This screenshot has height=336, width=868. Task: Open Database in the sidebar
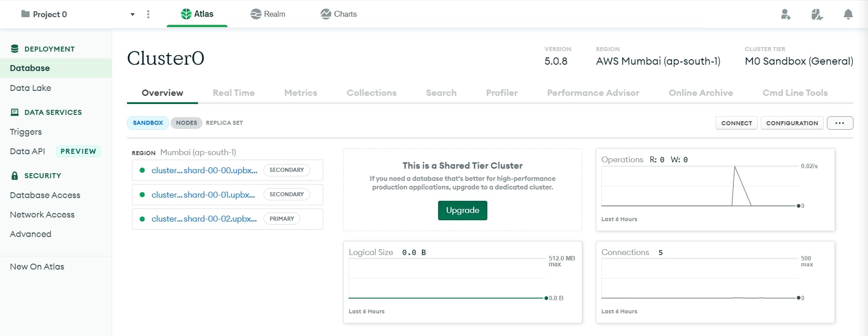(x=56, y=68)
